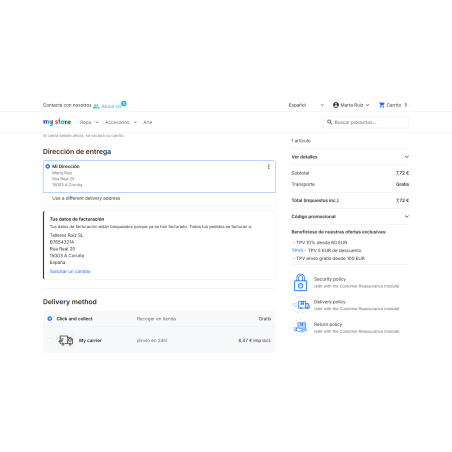452x452 pixels.
Task: Open the Accesorios category menu
Action: coord(117,122)
